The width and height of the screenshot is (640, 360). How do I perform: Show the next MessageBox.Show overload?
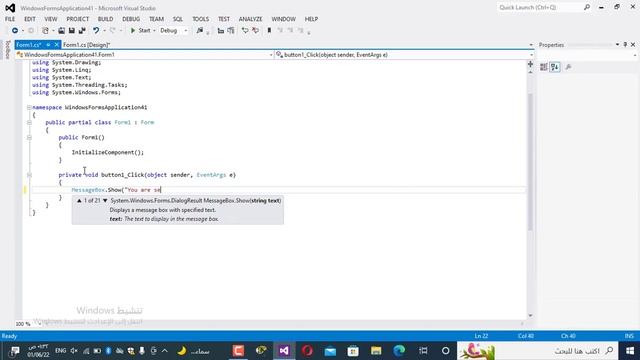pyautogui.click(x=105, y=201)
